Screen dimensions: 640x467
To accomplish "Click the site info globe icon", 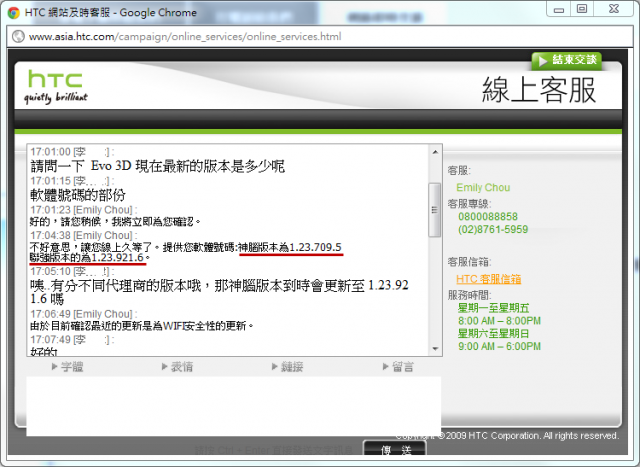I will [x=18, y=36].
